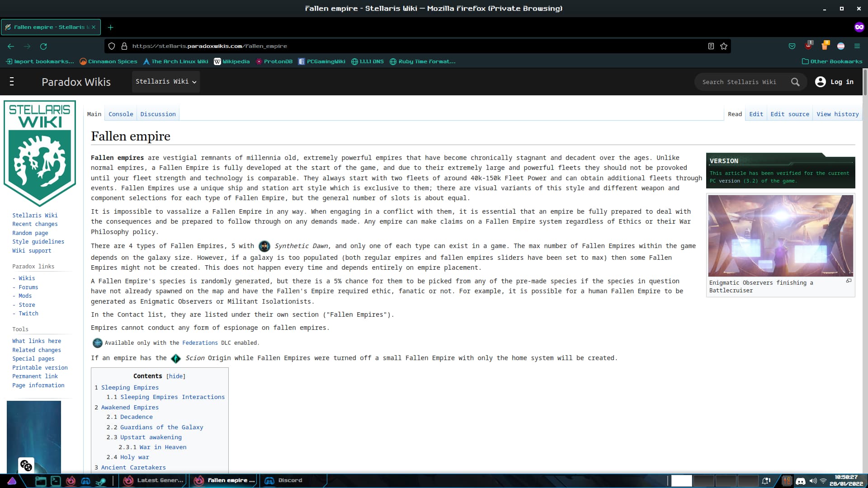Open the Firefox hamburger menu
Image resolution: width=868 pixels, height=488 pixels.
click(x=857, y=46)
